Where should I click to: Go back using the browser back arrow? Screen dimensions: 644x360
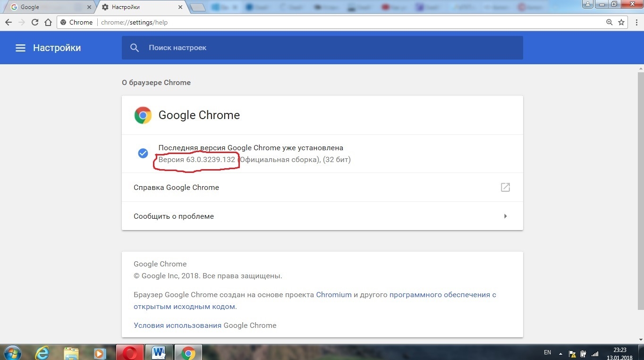8,22
